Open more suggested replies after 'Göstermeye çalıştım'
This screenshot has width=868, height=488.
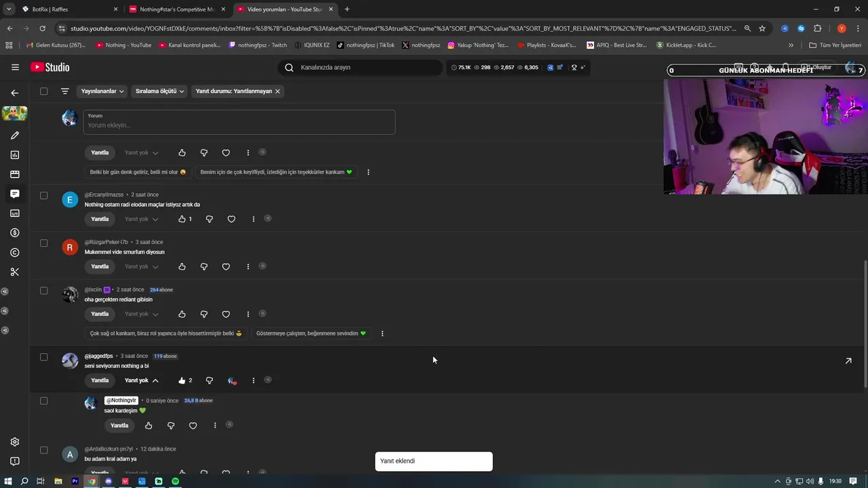(x=382, y=333)
